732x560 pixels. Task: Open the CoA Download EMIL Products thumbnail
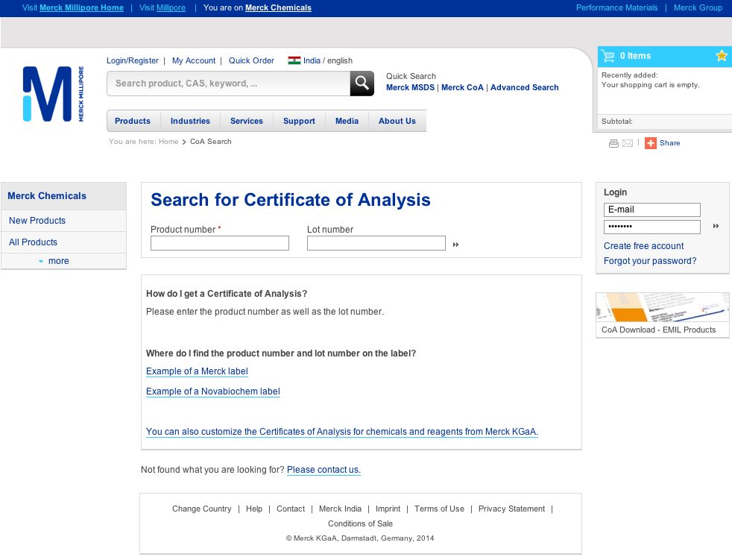(663, 315)
